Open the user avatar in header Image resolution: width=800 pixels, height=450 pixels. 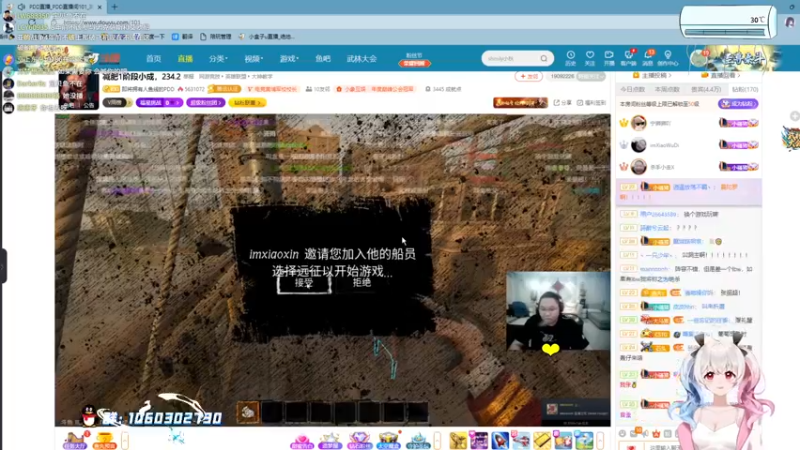698,58
